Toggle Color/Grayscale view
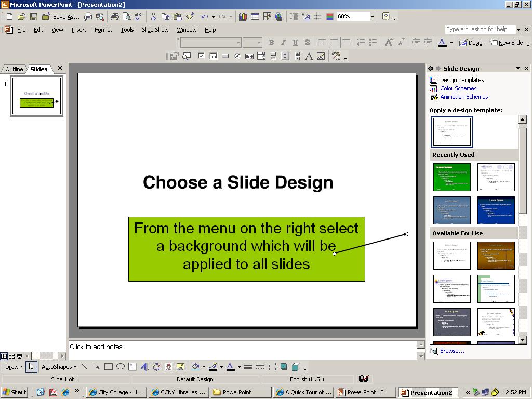Viewport: 532px width, 399px height. tap(329, 16)
